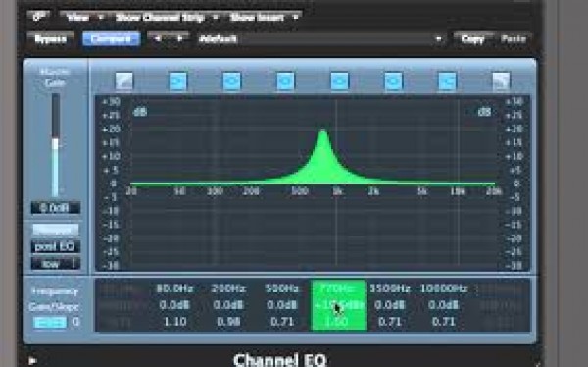The height and width of the screenshot is (367, 588).
Task: Toggle the low-pass filter band icon
Action: (x=501, y=81)
